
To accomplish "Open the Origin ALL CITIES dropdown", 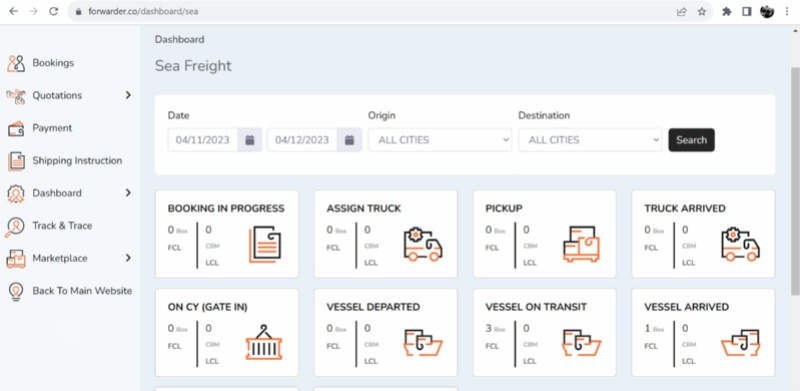I will pyautogui.click(x=440, y=140).
